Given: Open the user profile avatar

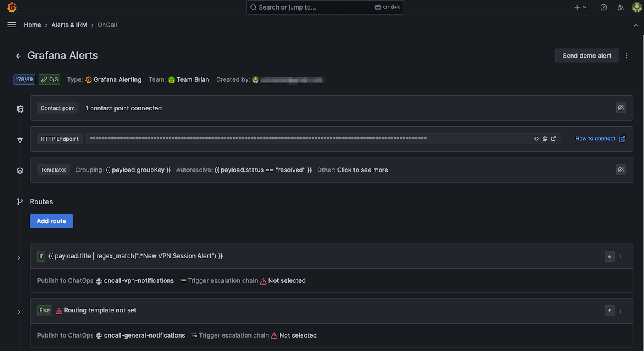Looking at the screenshot, I should pyautogui.click(x=637, y=7).
